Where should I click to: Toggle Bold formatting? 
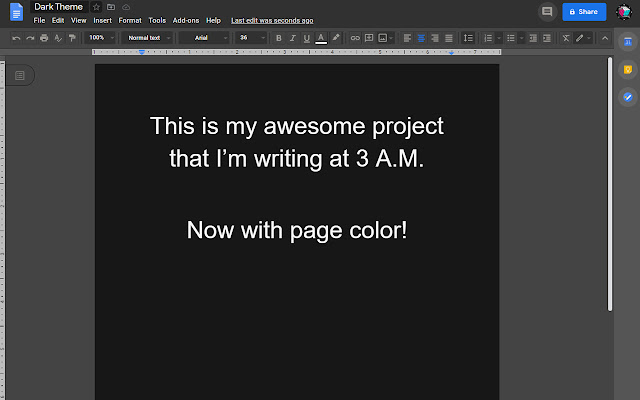tap(278, 38)
